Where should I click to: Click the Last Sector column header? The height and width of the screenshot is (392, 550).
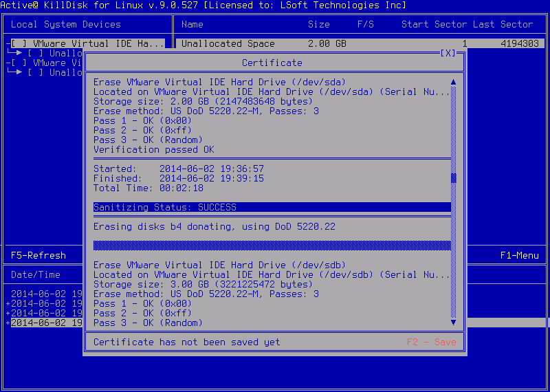pyautogui.click(x=503, y=24)
